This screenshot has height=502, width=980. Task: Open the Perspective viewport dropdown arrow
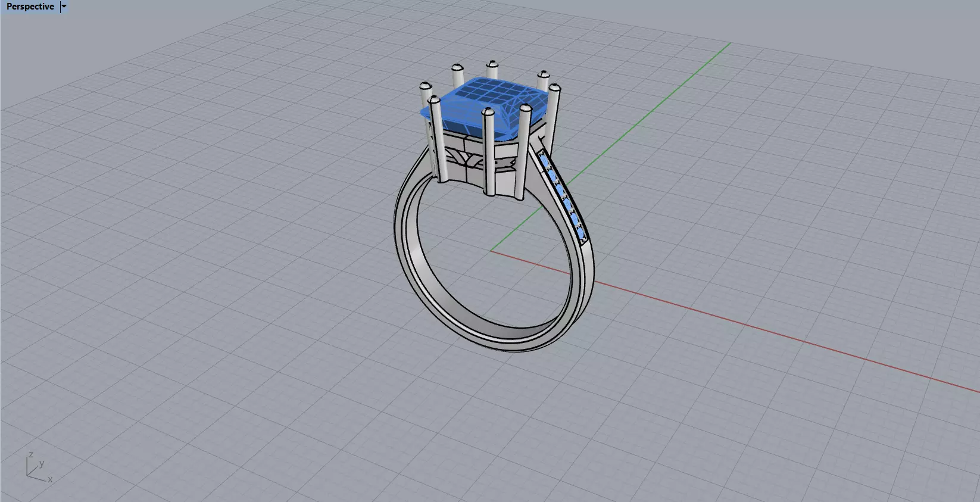pos(64,7)
